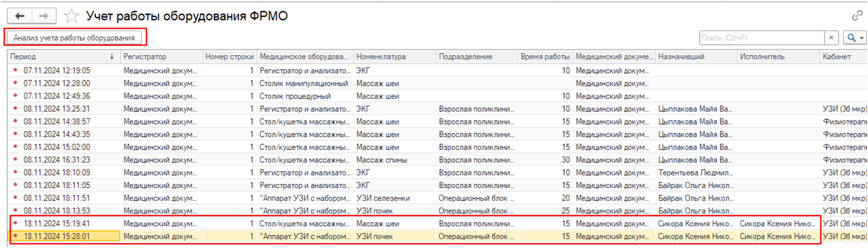Select row dated 08.11.2024 16:31:23
The width and height of the screenshot is (868, 248).
(x=57, y=160)
